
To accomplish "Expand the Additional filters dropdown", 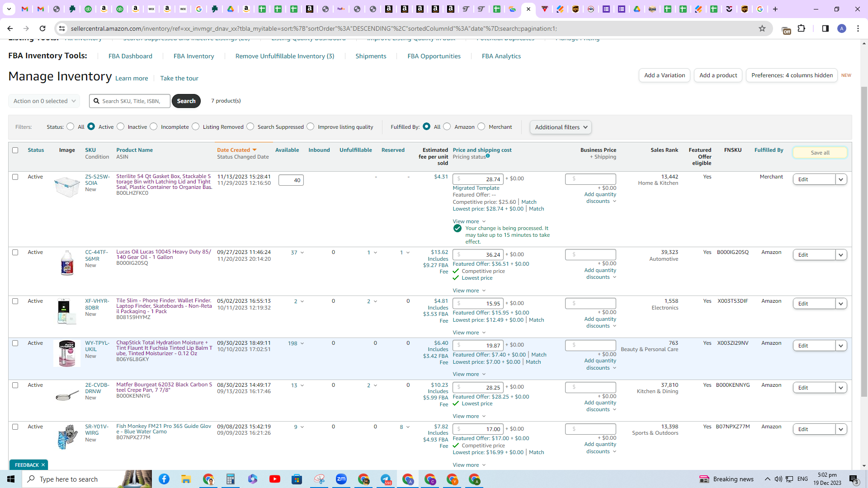I will 561,127.
